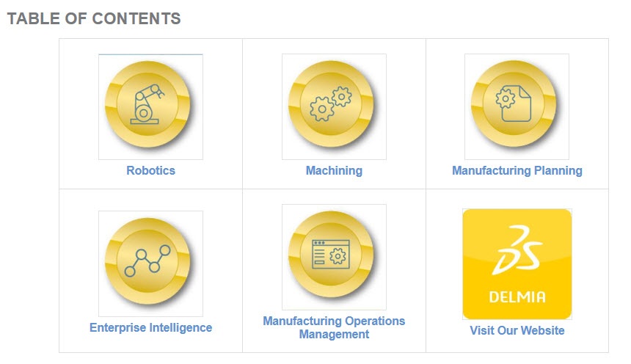Screen dimensions: 631x364
Task: Click the TABLE OF CONTENTS heading
Action: (93, 19)
